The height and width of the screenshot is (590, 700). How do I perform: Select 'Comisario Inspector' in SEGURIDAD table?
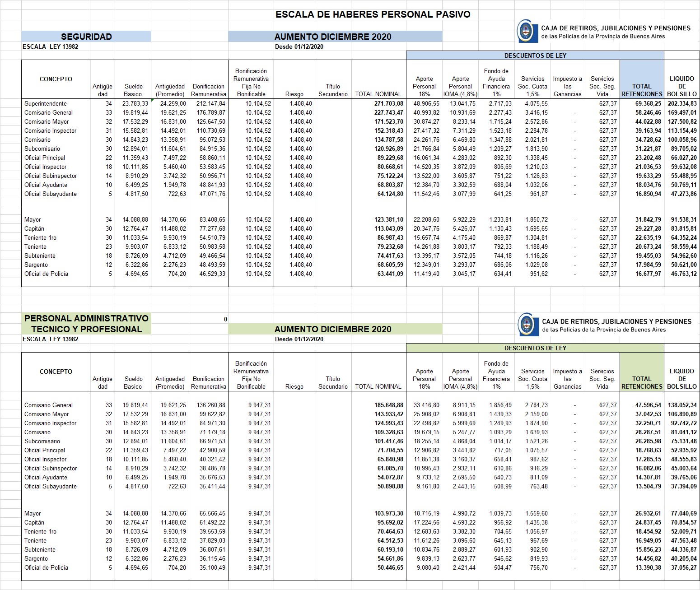[50, 131]
